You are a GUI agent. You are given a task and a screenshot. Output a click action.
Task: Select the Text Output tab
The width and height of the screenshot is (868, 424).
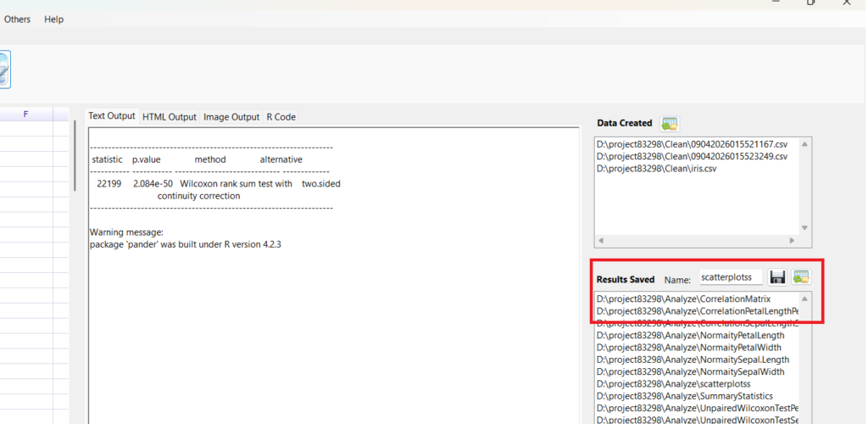coord(112,116)
